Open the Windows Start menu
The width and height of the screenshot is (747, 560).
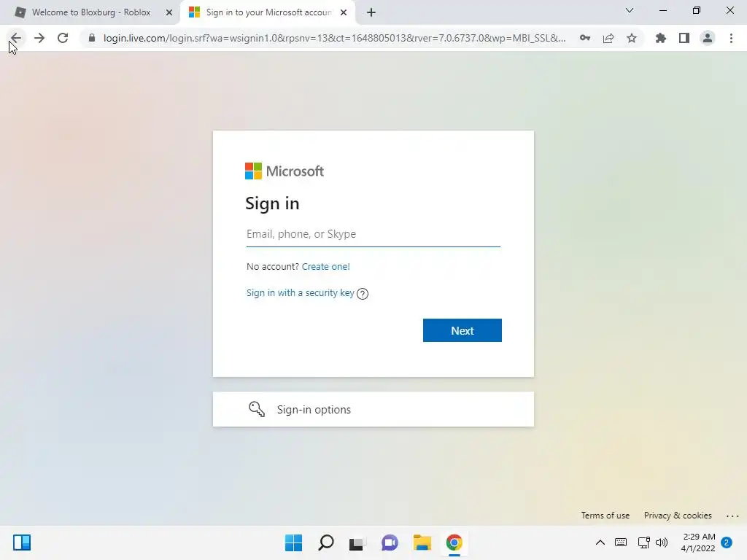click(293, 542)
